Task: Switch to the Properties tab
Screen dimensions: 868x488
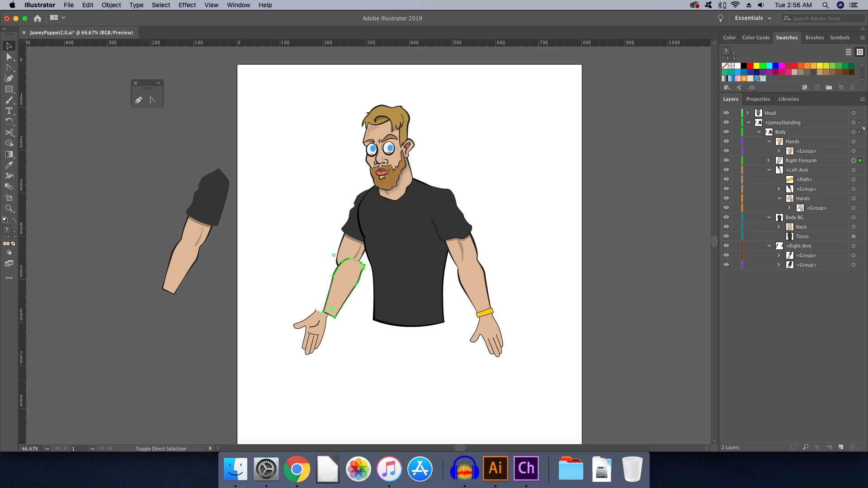Action: click(x=758, y=99)
